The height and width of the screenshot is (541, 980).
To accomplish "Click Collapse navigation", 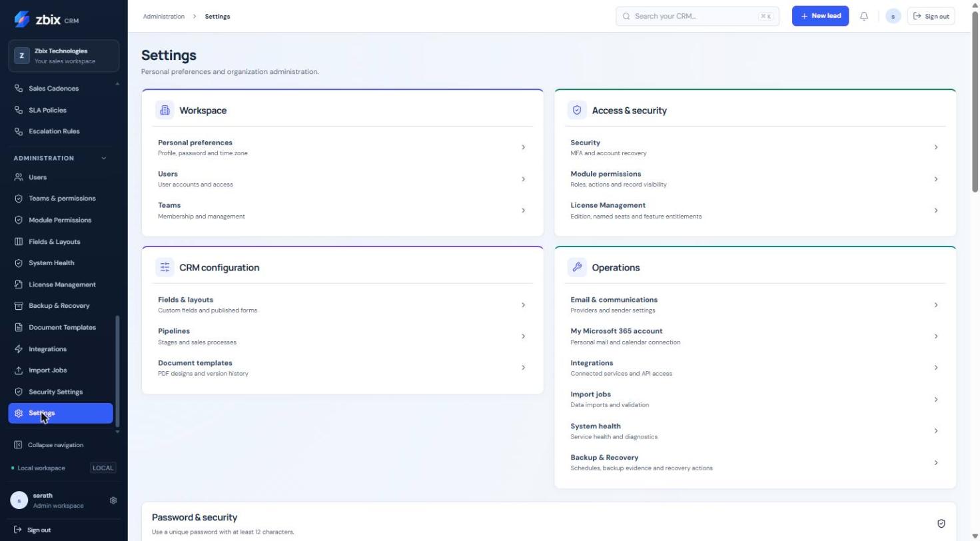I will click(49, 445).
